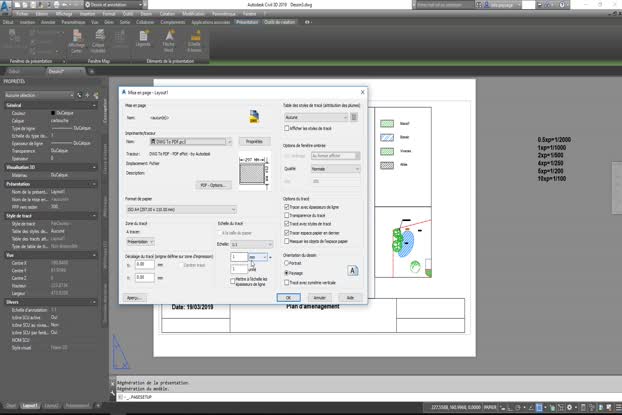The width and height of the screenshot is (622, 415).
Task: Toggle Mettre à l'échelle les épaisseurs de ligne
Action: click(233, 281)
